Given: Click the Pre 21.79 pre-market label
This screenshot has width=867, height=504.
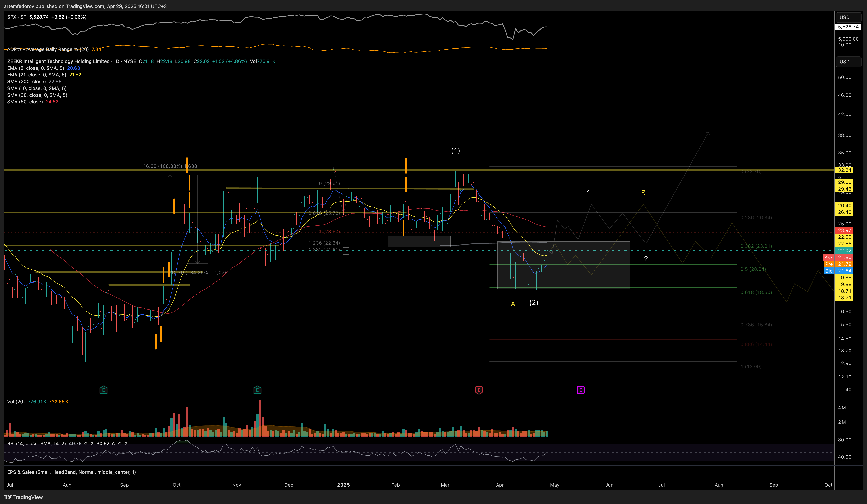Looking at the screenshot, I should [x=838, y=264].
